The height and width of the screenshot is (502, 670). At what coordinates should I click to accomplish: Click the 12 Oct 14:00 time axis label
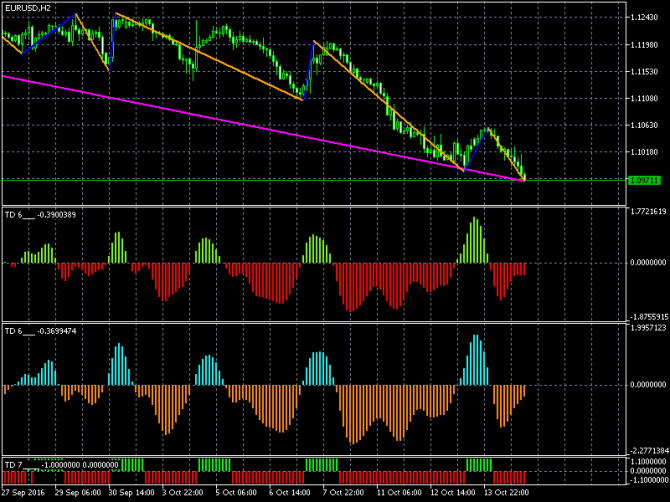click(x=453, y=492)
